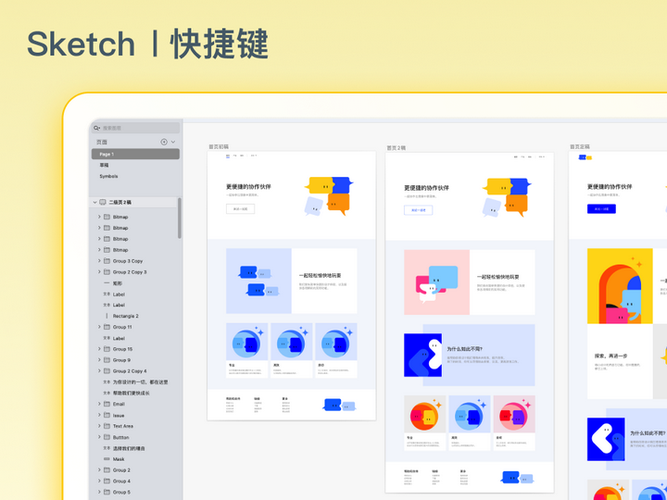Click the 为什么如此不同? heading in 首页 2稿
The image size is (667, 500).
click(x=464, y=349)
